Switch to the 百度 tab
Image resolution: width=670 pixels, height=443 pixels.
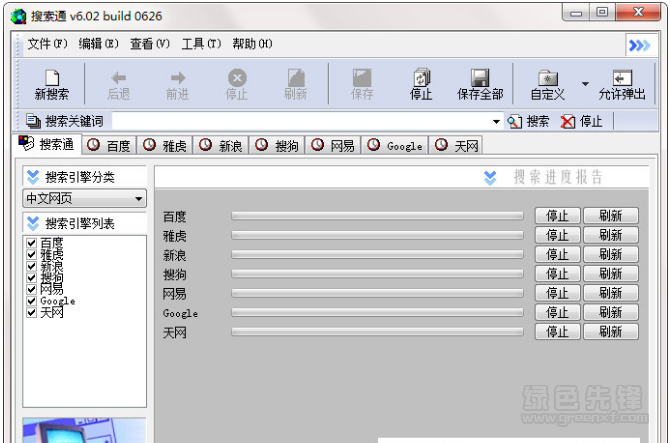point(109,145)
